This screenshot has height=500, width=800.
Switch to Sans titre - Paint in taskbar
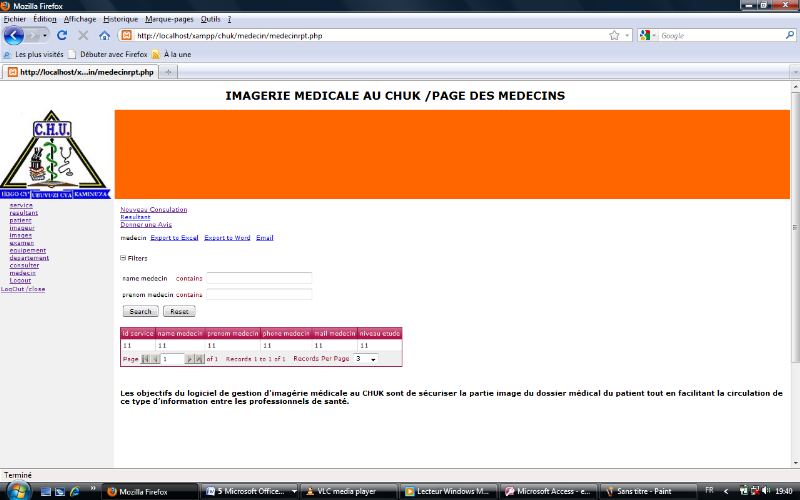[x=648, y=491]
